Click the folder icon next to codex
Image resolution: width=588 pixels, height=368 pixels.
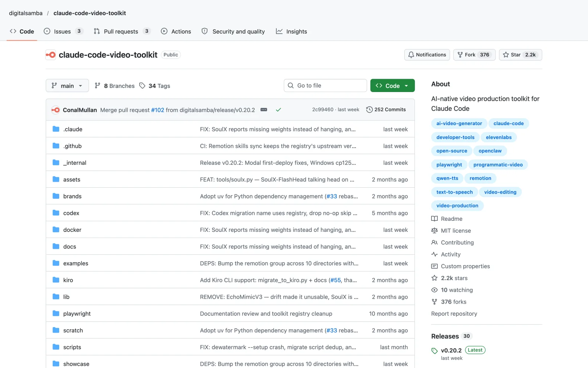[x=56, y=213]
